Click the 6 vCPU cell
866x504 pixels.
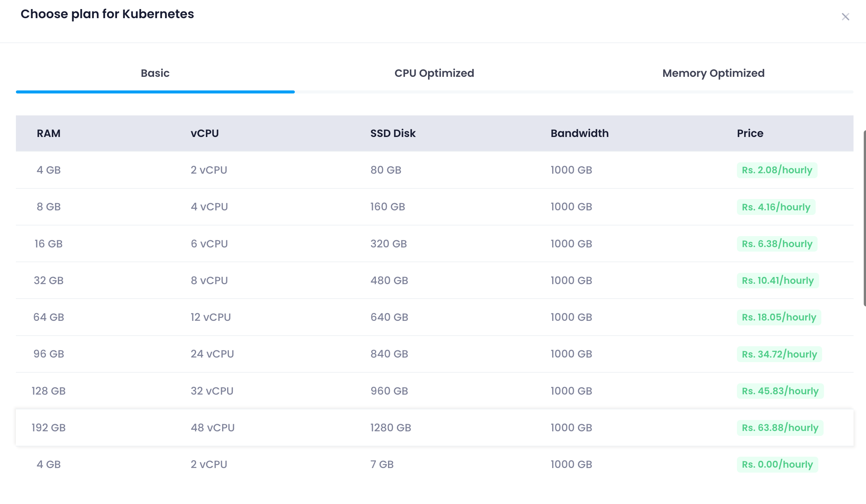(209, 244)
